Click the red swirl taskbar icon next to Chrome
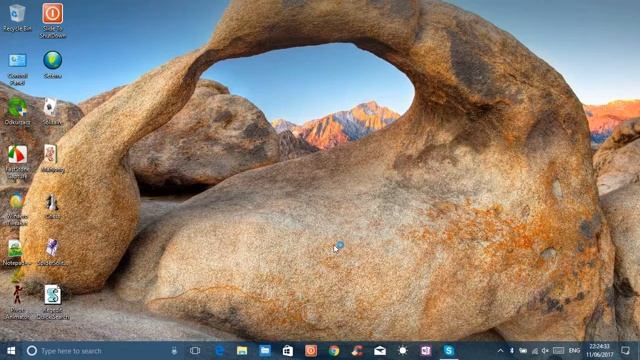 click(357, 351)
